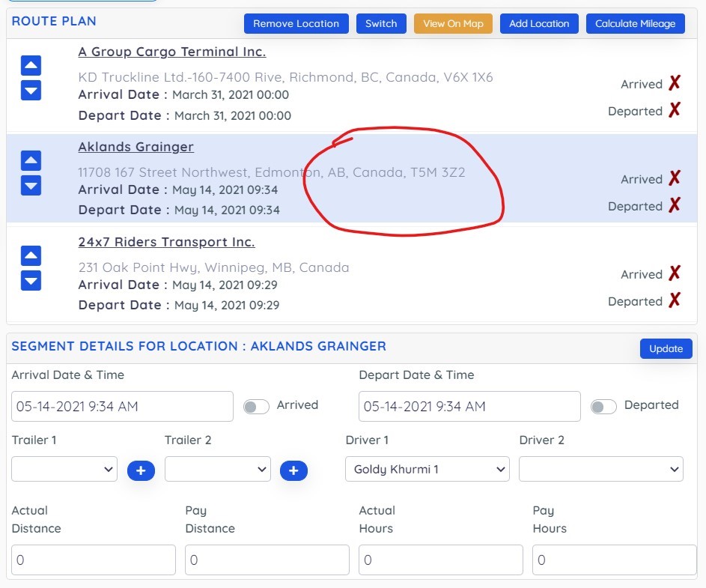
Task: Click down arrow for Aklands Grainger stop
Action: [x=31, y=185]
